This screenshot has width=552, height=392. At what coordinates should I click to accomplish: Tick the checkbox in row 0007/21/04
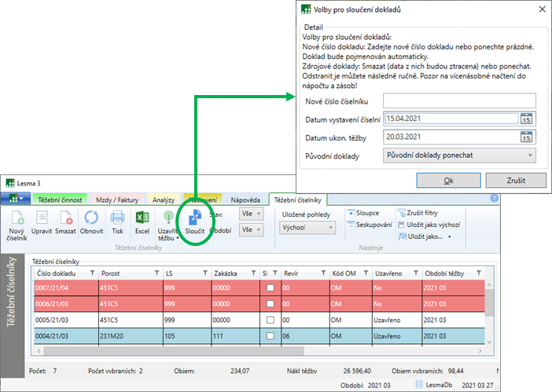(x=270, y=288)
